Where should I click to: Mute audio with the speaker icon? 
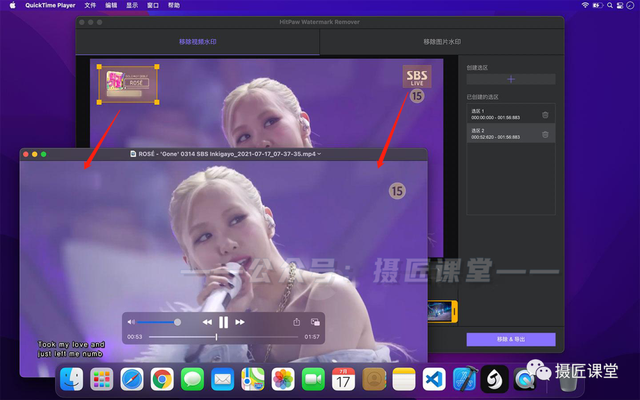tap(131, 322)
